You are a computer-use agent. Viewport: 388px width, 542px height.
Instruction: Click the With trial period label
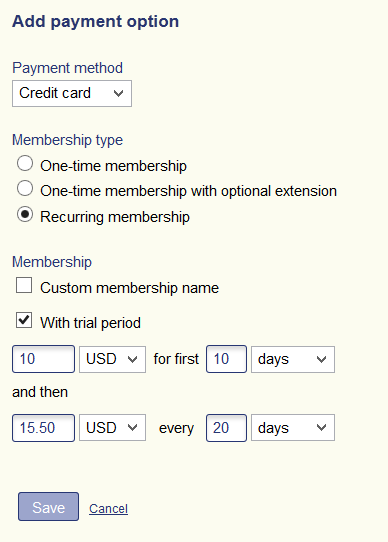91,323
